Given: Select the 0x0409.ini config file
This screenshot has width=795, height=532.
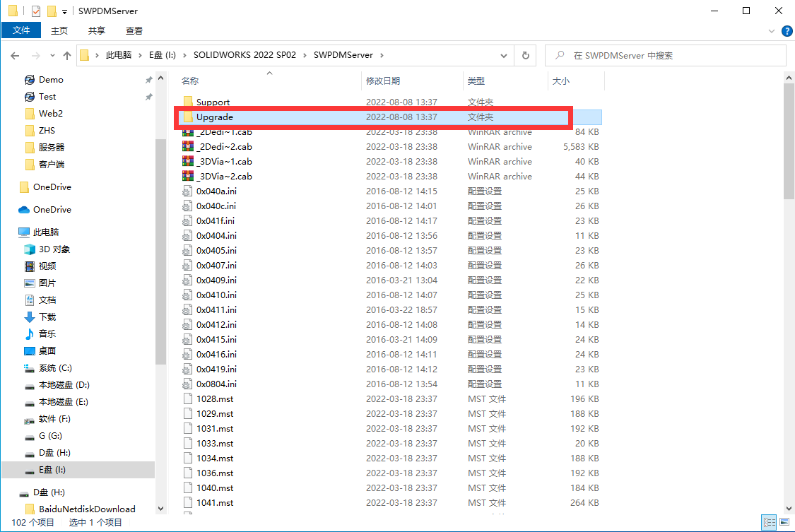Looking at the screenshot, I should 216,280.
